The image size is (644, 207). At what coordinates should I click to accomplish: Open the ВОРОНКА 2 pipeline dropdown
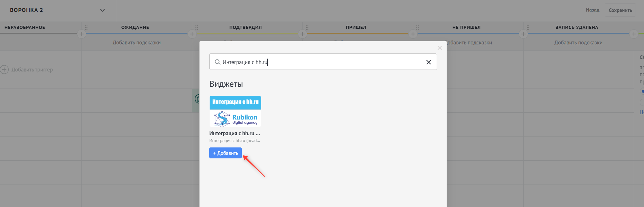point(58,10)
